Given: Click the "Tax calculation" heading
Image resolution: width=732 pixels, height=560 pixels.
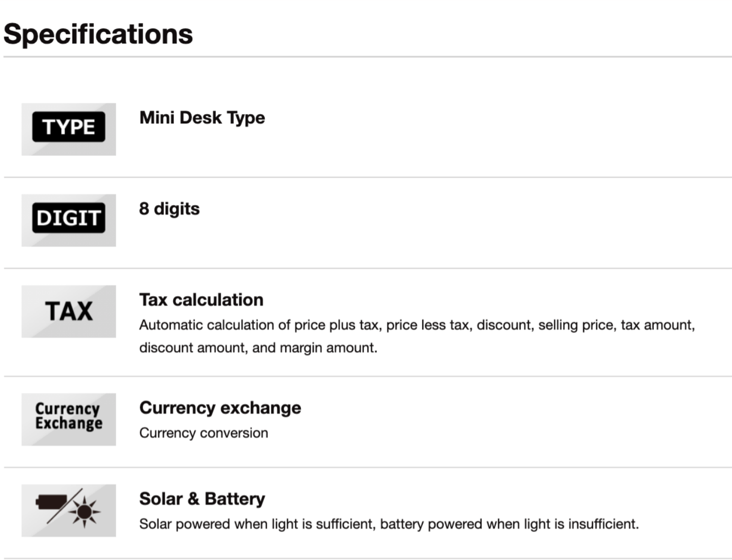Looking at the screenshot, I should coord(201,300).
